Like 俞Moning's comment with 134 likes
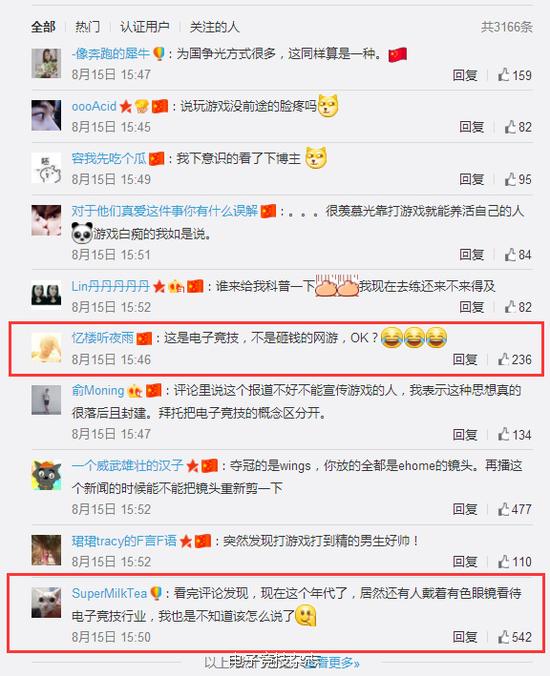 (x=514, y=435)
